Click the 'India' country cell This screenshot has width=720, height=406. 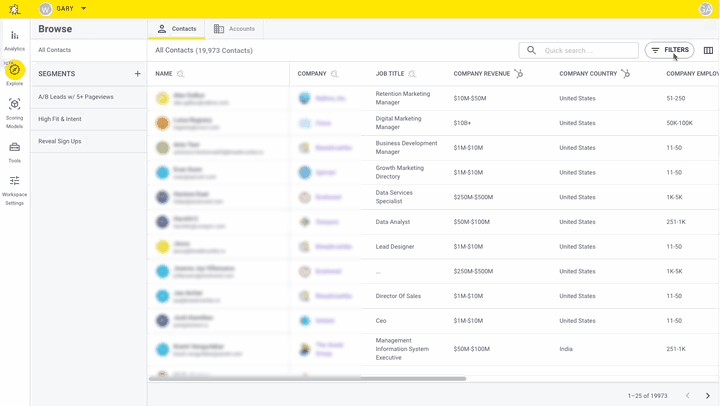(566, 349)
